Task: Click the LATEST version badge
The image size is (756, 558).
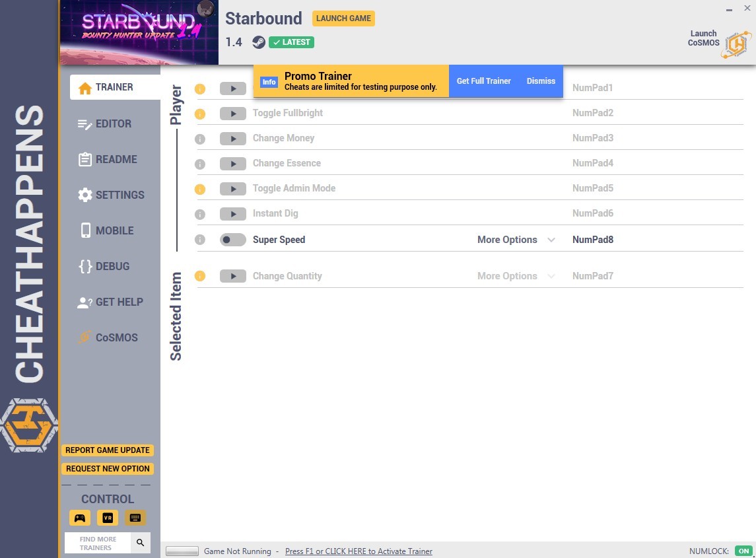Action: (291, 42)
